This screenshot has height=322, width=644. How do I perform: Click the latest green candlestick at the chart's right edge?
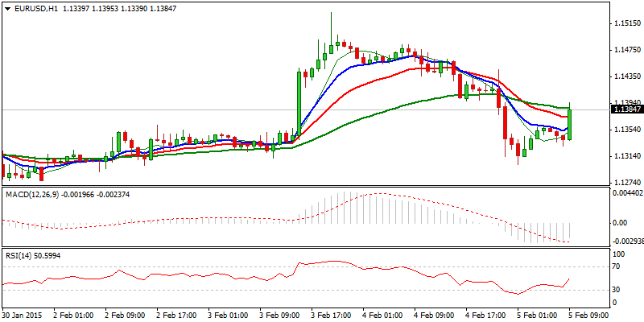(570, 124)
